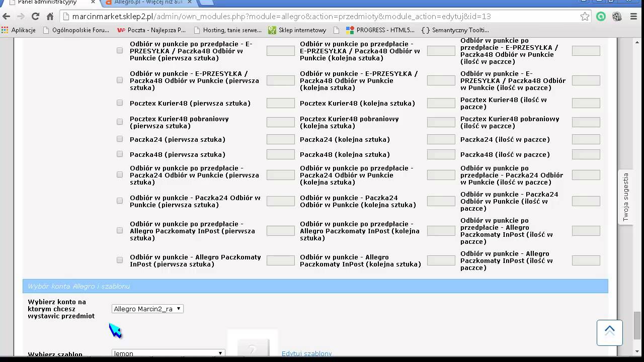Viewport: 644px width, 362px height.
Task: Click Paczka24 (pierwsza sztuka) price field
Action: (x=280, y=139)
